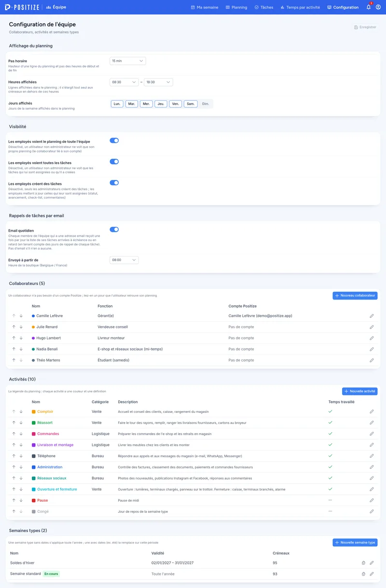This screenshot has width=386, height=588.
Task: Open the Planning page
Action: [x=236, y=7]
